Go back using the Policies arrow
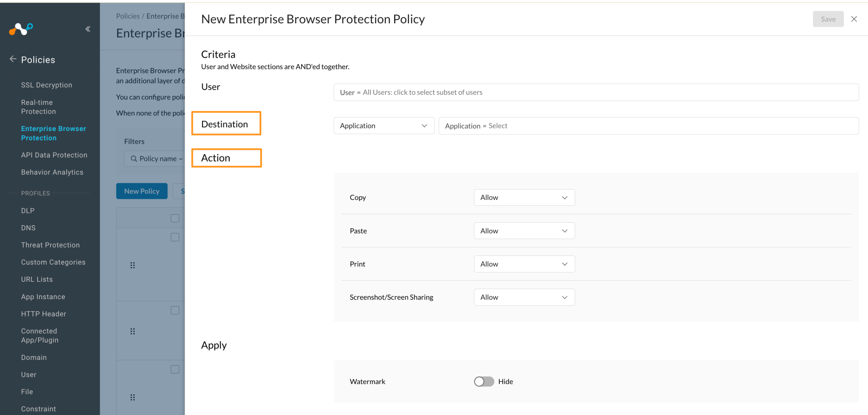 coord(13,59)
